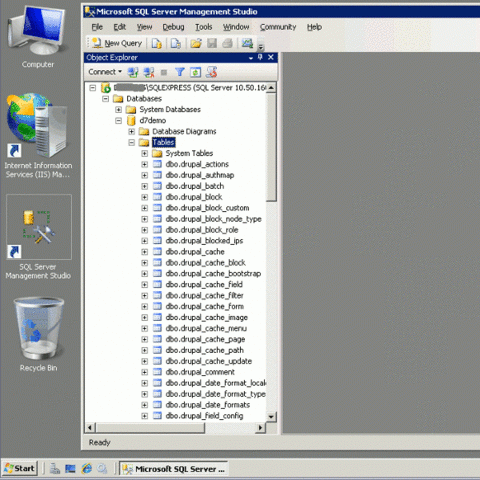Select the dbo.drupal_block_custom table
Viewport: 480px width, 480px height.
coord(207,208)
